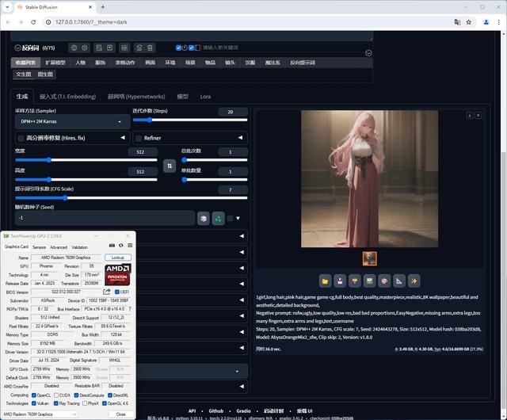Click the sparkle upscale icon under the preview

(x=414, y=281)
